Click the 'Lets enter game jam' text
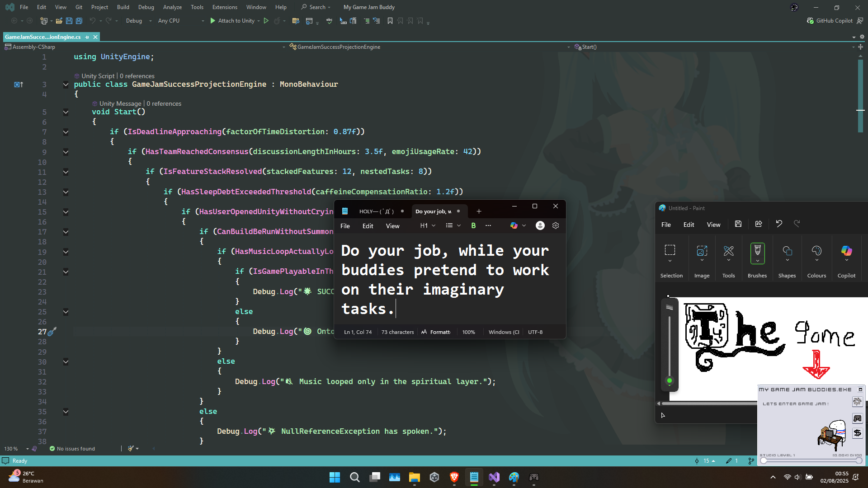868x488 pixels. [795, 404]
